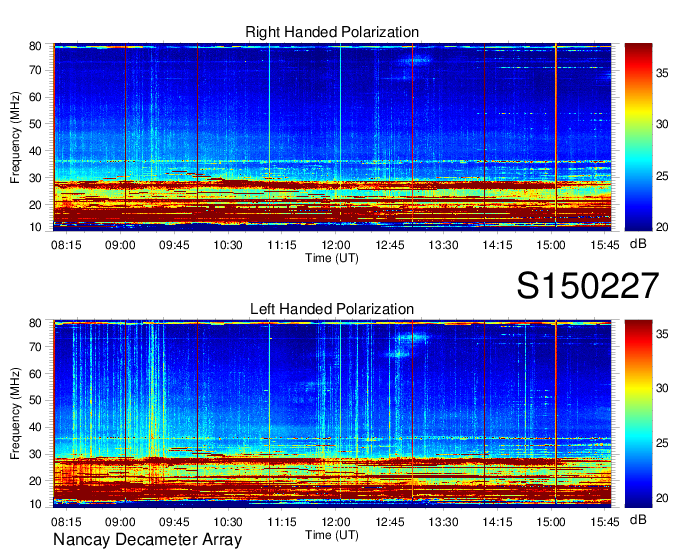Click the Right Handed spectrogram image area
The width and height of the screenshot is (680, 552).
(x=332, y=137)
